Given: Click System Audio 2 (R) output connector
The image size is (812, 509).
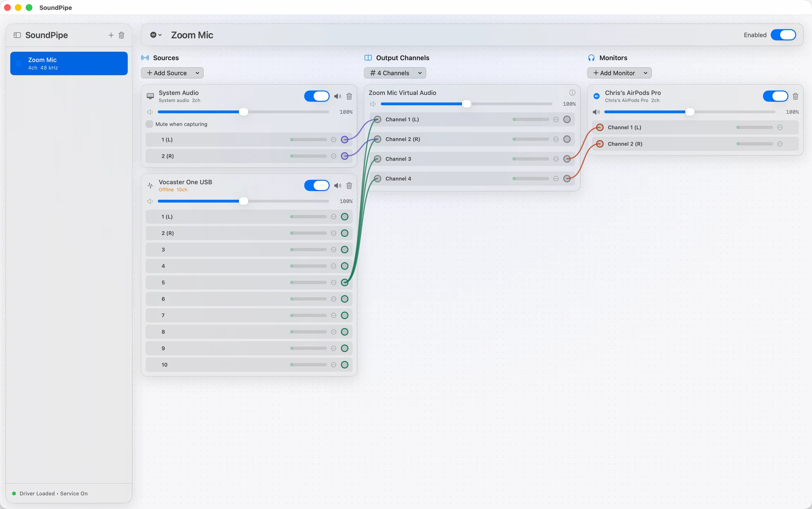Looking at the screenshot, I should pyautogui.click(x=345, y=156).
